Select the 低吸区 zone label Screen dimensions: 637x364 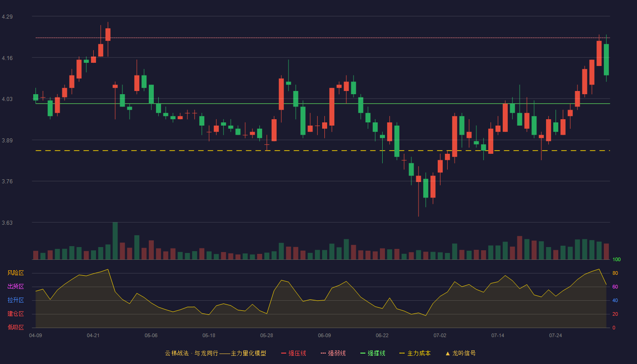tap(15, 327)
